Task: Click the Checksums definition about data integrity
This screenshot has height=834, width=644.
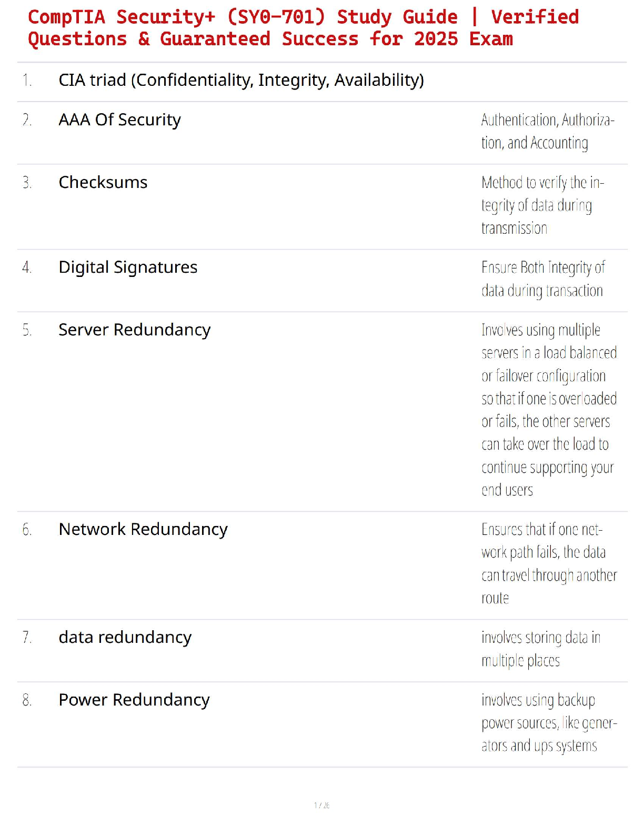Action: (x=542, y=205)
